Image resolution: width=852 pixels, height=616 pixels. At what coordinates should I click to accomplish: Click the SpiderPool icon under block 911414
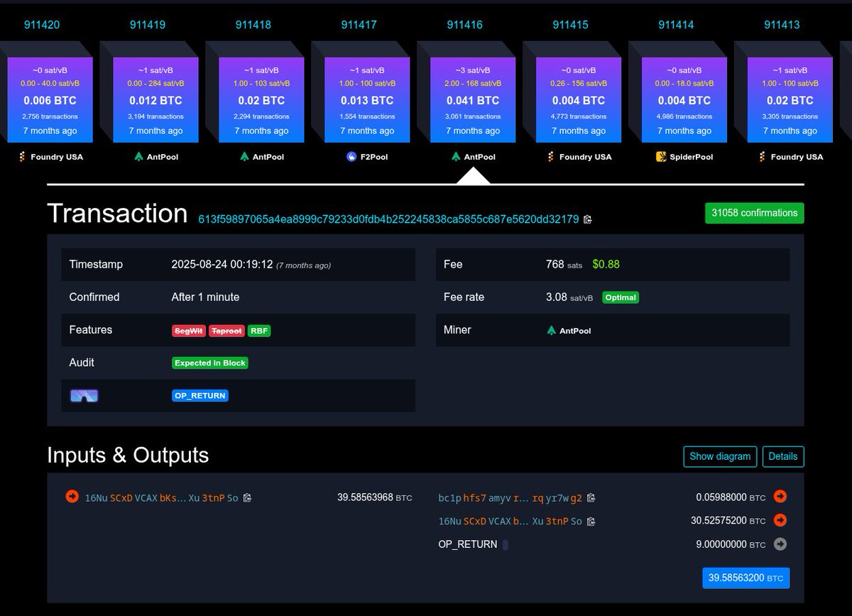point(661,156)
